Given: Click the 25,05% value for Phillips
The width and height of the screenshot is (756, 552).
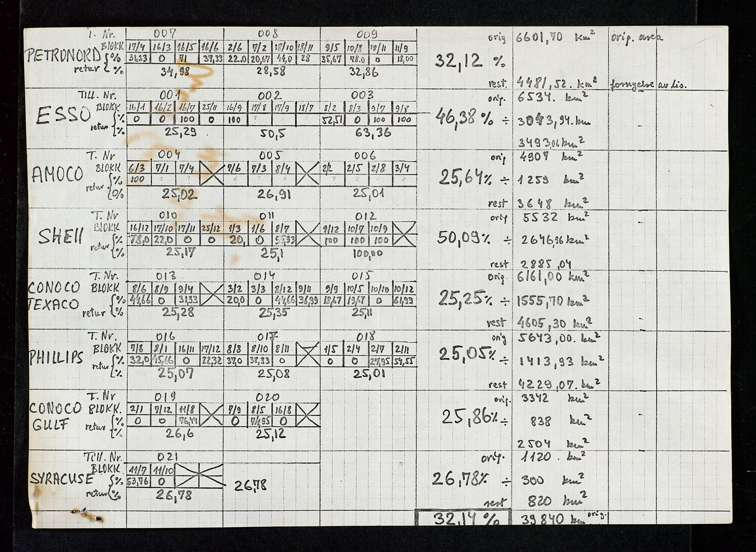Looking at the screenshot, I should pos(467,354).
